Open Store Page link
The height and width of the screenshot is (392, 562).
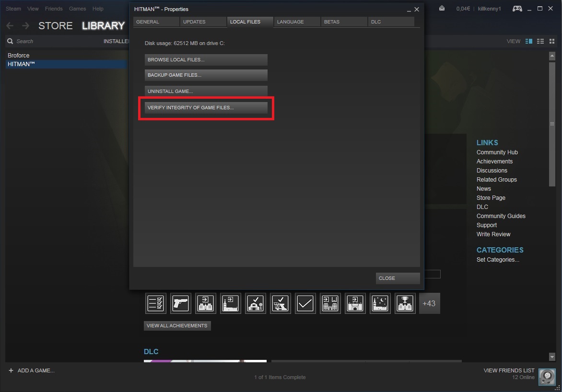491,198
